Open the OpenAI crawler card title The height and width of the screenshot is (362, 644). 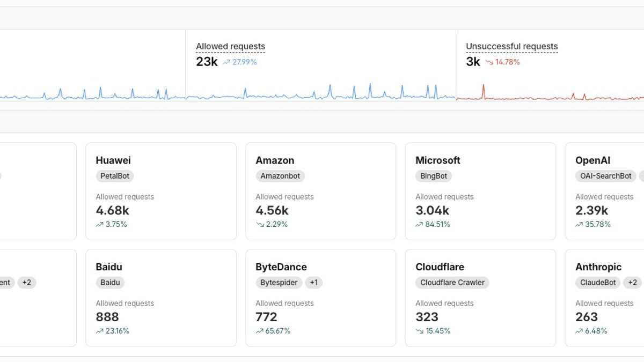(x=593, y=160)
